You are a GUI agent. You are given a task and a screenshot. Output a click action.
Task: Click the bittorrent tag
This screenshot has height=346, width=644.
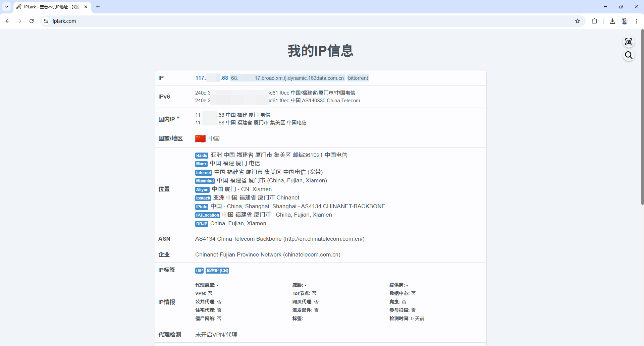[x=358, y=78]
